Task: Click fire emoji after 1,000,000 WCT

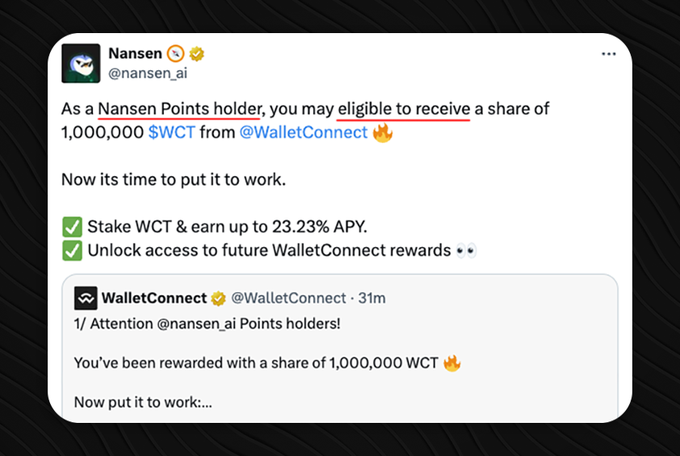Action: (451, 363)
